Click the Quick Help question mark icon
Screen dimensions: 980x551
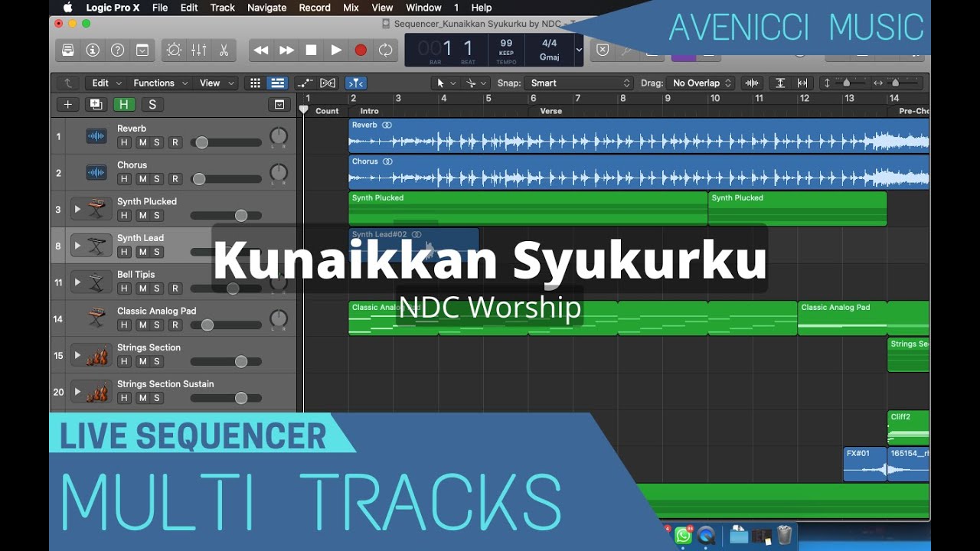pos(118,50)
